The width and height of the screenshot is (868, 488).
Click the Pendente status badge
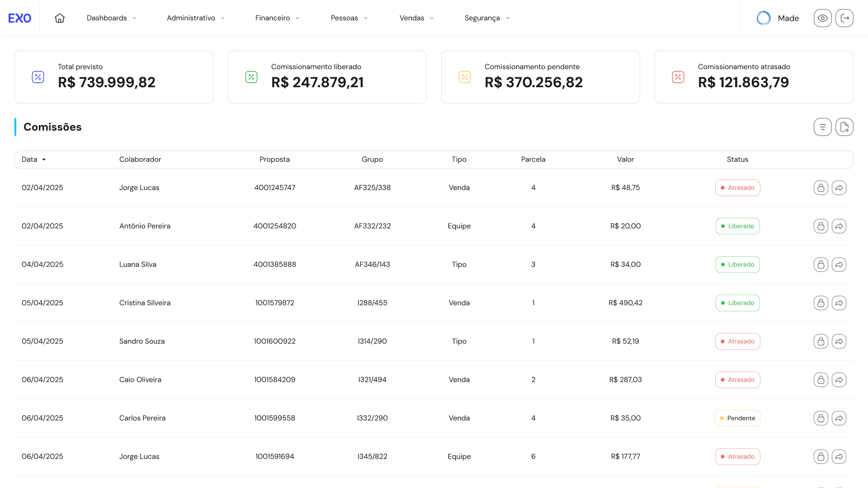click(x=737, y=418)
